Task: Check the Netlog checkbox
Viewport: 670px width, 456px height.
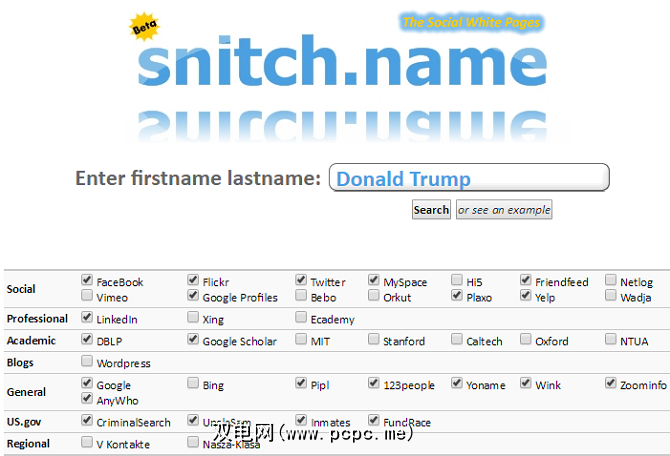Action: pyautogui.click(x=611, y=280)
